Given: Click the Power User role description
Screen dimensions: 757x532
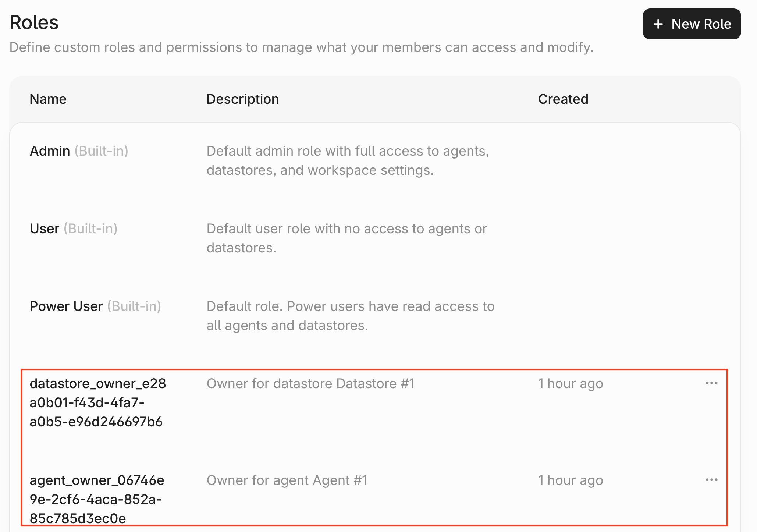Looking at the screenshot, I should click(x=350, y=316).
